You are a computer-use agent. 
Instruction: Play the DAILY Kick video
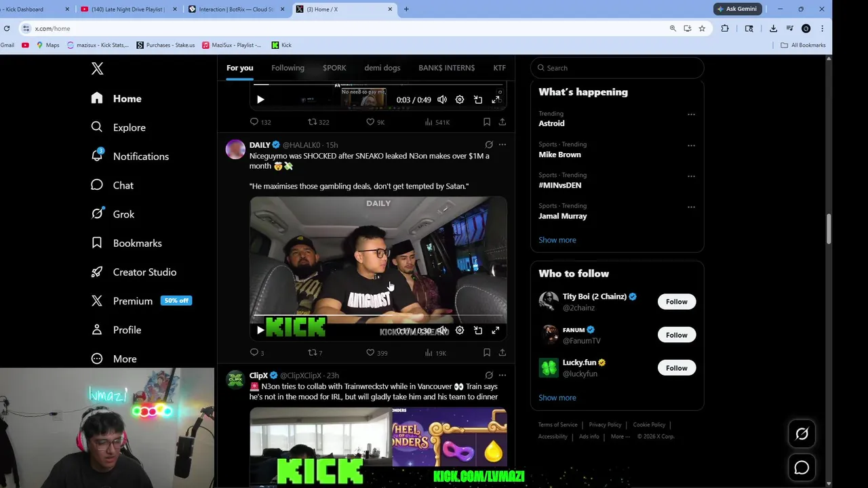pyautogui.click(x=260, y=330)
